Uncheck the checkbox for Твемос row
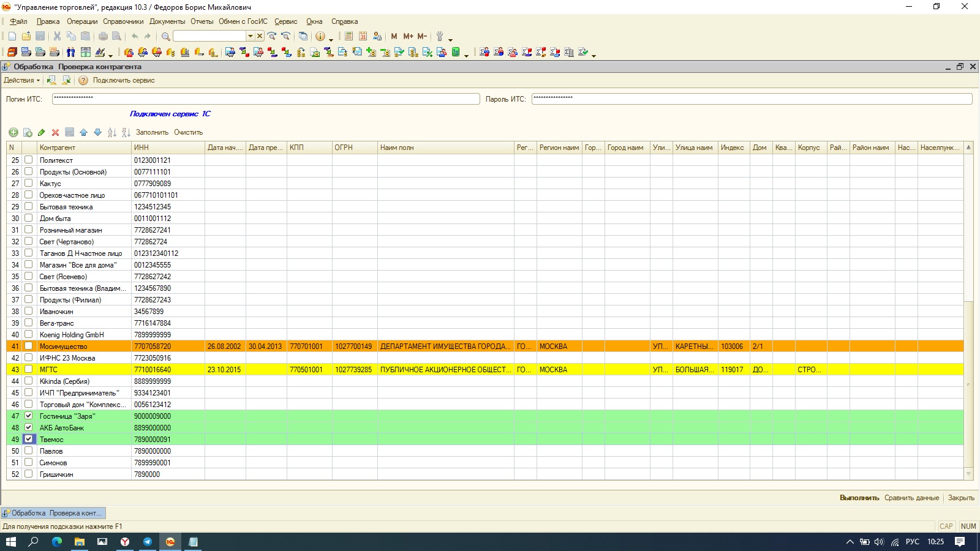The width and height of the screenshot is (980, 551). [x=28, y=439]
